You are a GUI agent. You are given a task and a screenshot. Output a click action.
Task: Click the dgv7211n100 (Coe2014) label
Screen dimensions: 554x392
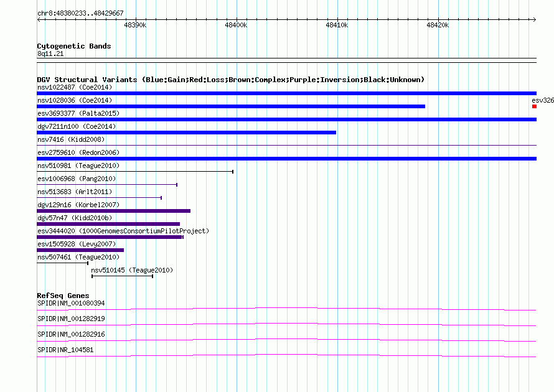77,126
